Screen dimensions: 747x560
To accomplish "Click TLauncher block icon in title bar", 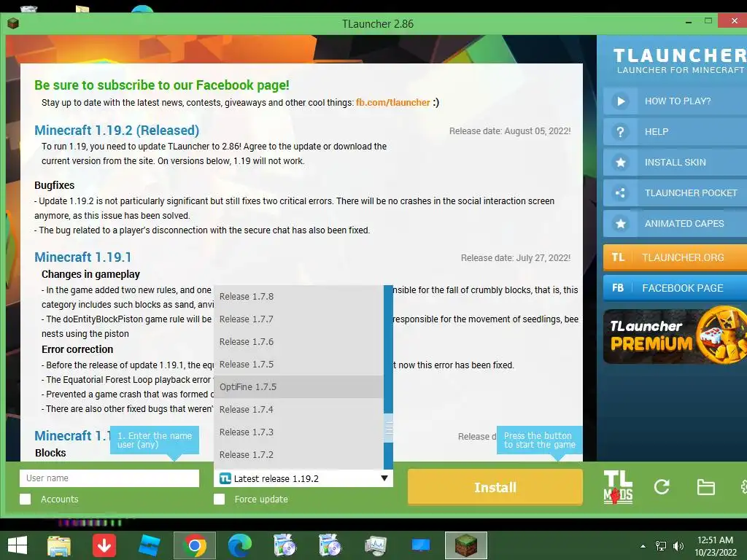I will [13, 23].
